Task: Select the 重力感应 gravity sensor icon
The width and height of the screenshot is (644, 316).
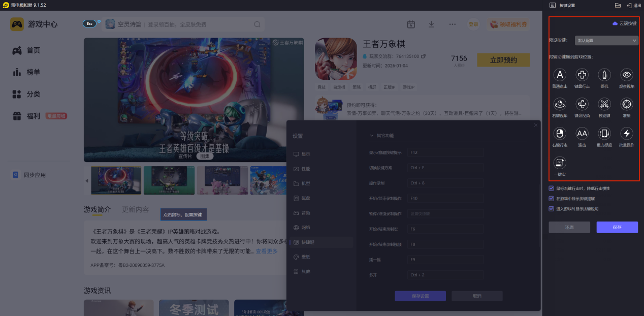Action: tap(604, 134)
